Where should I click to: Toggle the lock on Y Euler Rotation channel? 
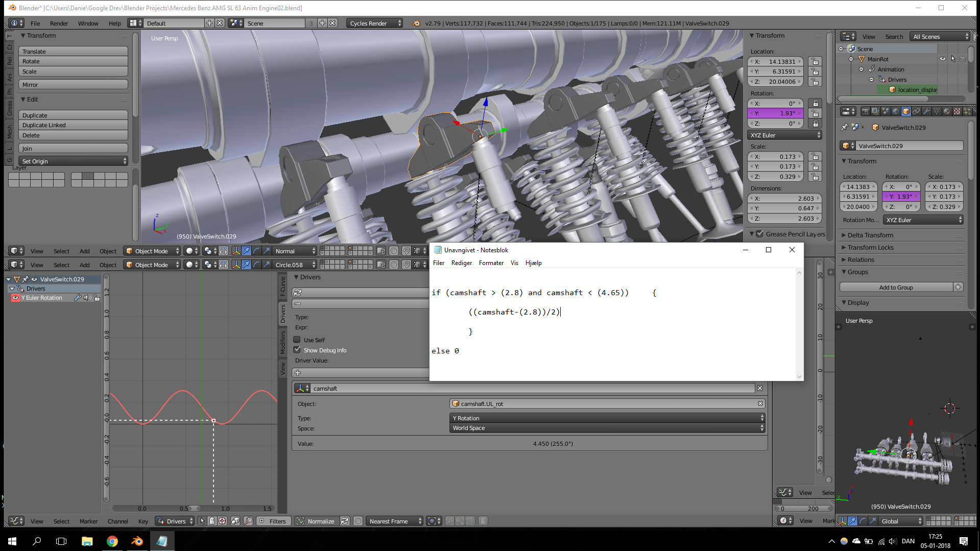coord(97,298)
